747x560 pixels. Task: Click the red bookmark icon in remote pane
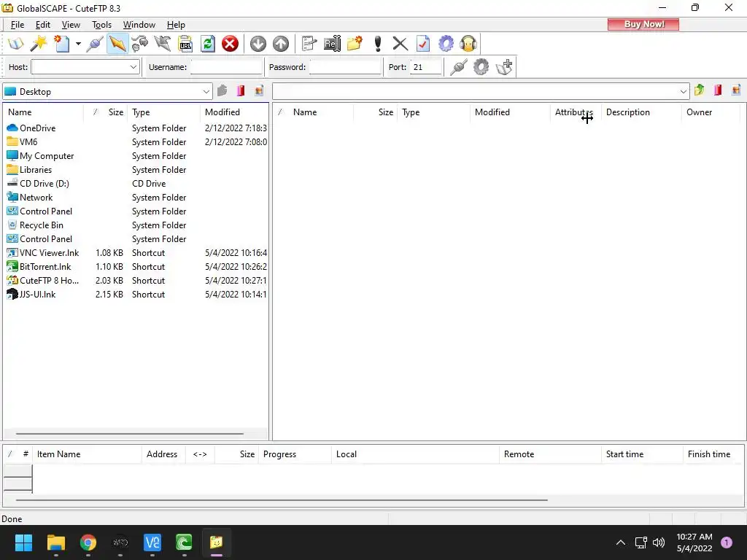[718, 90]
